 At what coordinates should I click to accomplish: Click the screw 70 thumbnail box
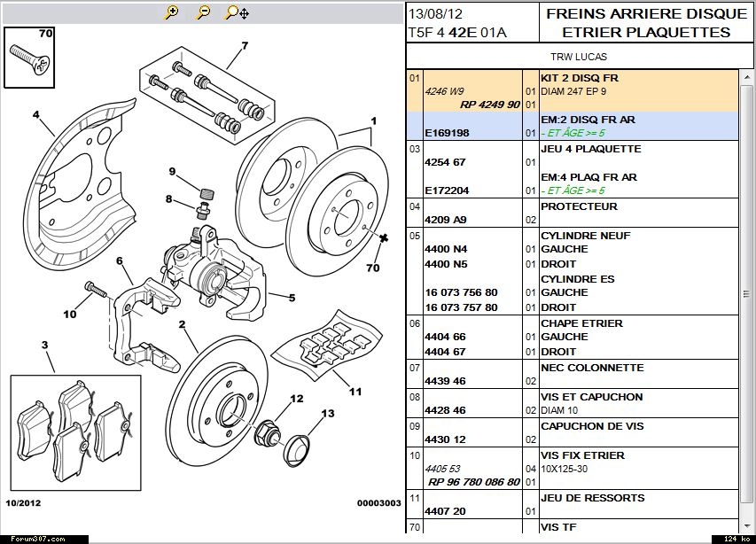[29, 56]
